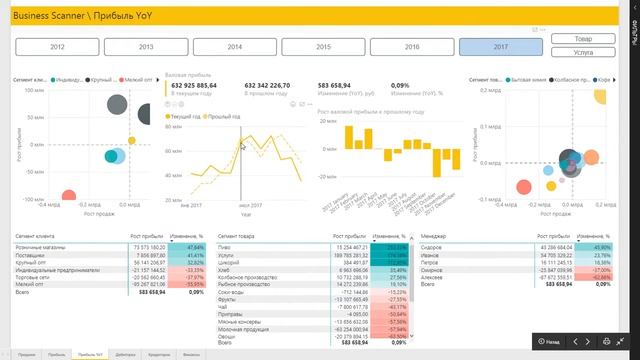Sort manager table by Рост прибыли column
Image resolution: width=640 pixels, height=360 pixels.
click(553, 236)
